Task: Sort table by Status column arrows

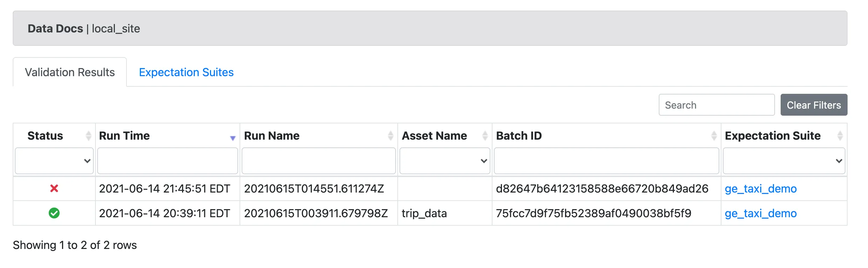Action: tap(88, 136)
